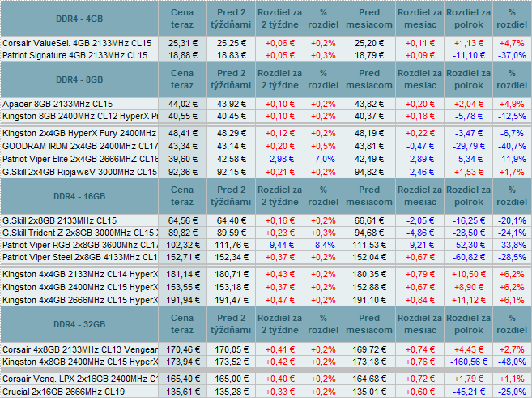Click the 25,31 € current price cell
The height and width of the screenshot is (398, 532).
pyautogui.click(x=182, y=43)
